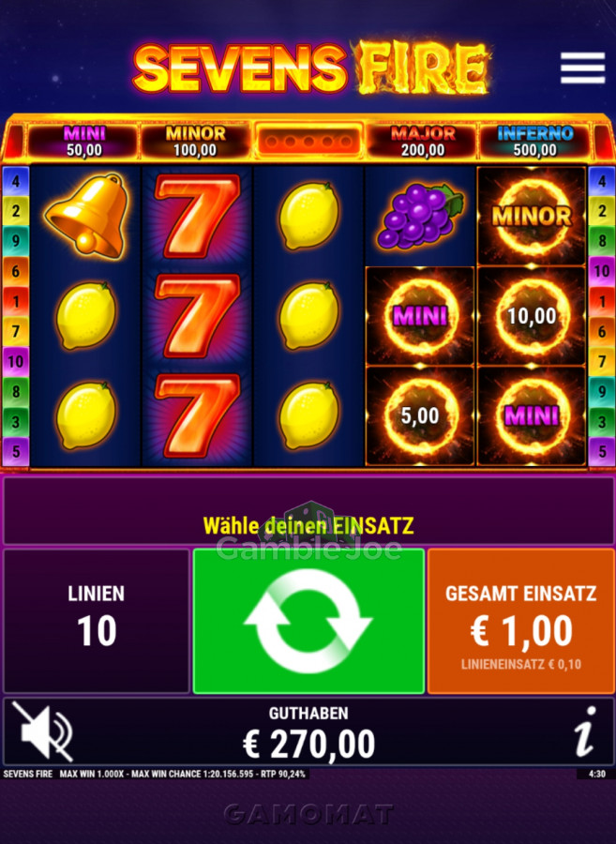Select the MINOR fire ring symbol

point(532,216)
